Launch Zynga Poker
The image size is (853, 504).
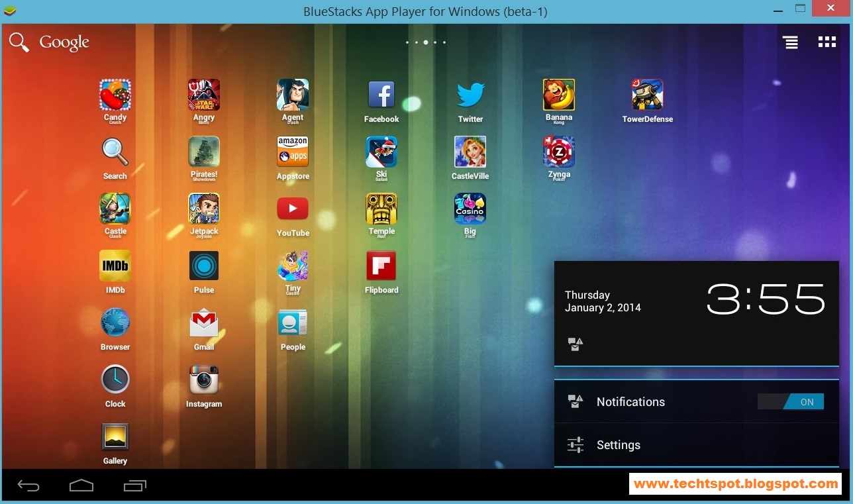[559, 152]
